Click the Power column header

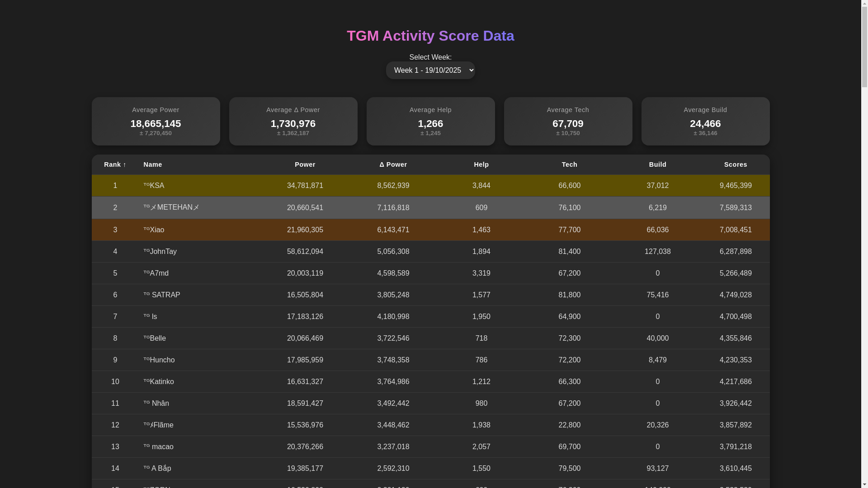tap(305, 165)
